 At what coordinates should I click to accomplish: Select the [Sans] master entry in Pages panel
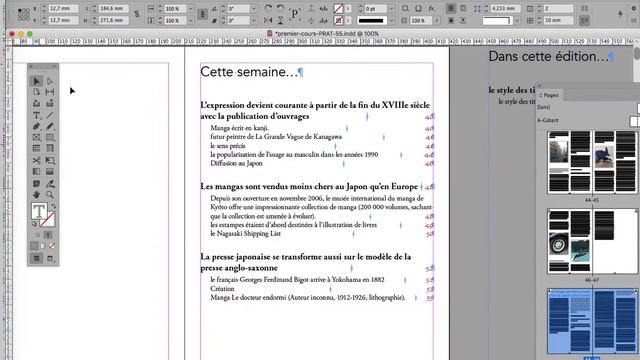544,107
